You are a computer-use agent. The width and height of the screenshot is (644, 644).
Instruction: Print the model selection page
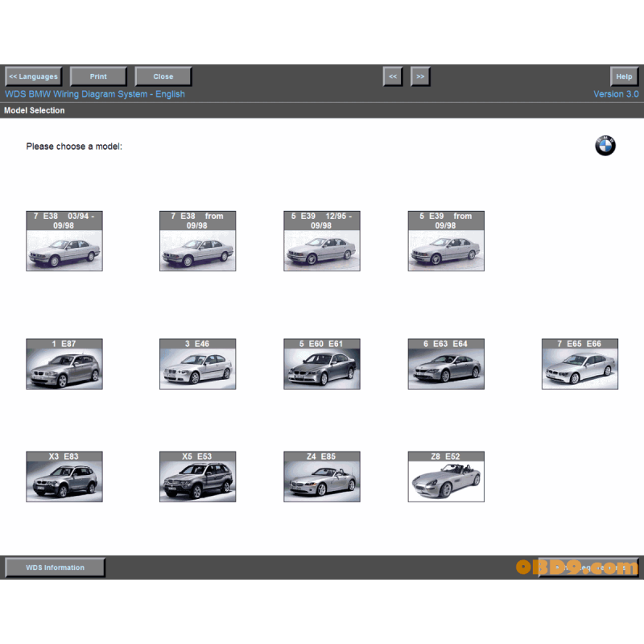(98, 76)
